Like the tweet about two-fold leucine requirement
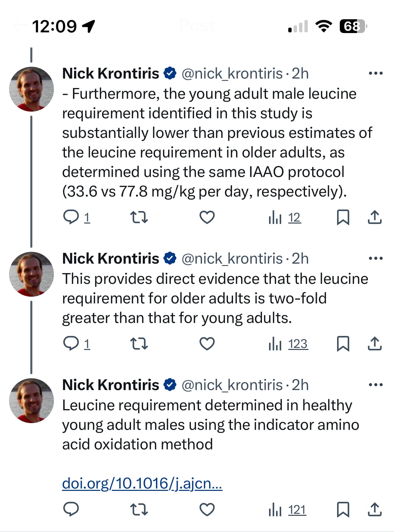This screenshot has height=532, width=394. point(207,344)
